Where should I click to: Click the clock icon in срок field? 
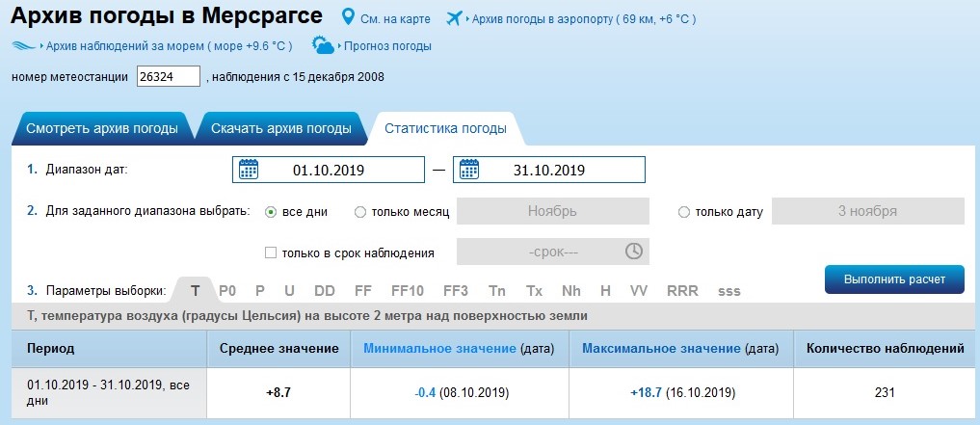click(634, 252)
